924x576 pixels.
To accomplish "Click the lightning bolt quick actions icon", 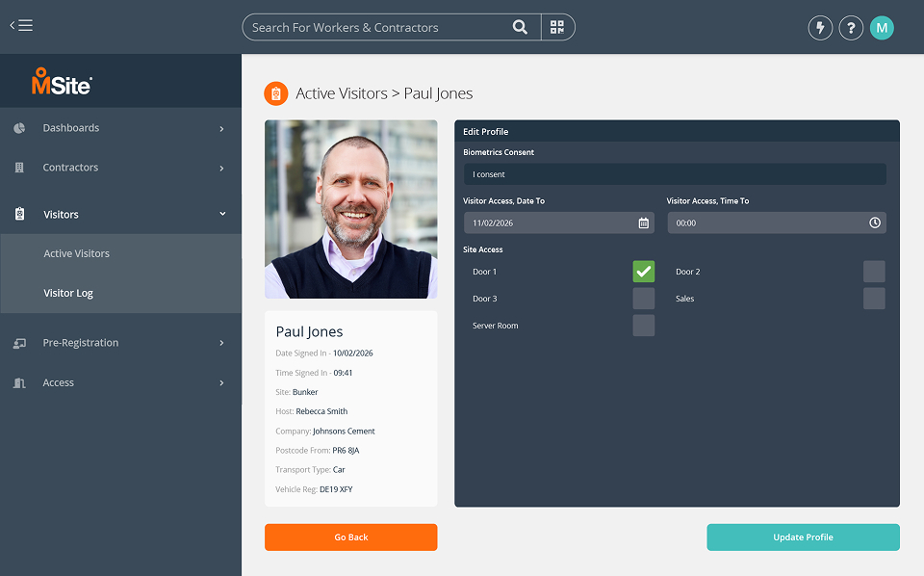I will click(820, 28).
